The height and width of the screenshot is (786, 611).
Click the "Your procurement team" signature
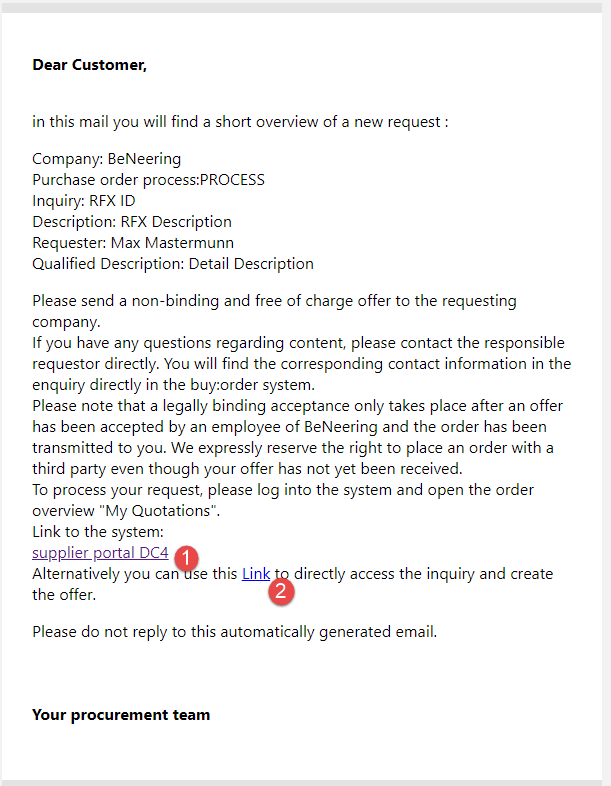121,714
